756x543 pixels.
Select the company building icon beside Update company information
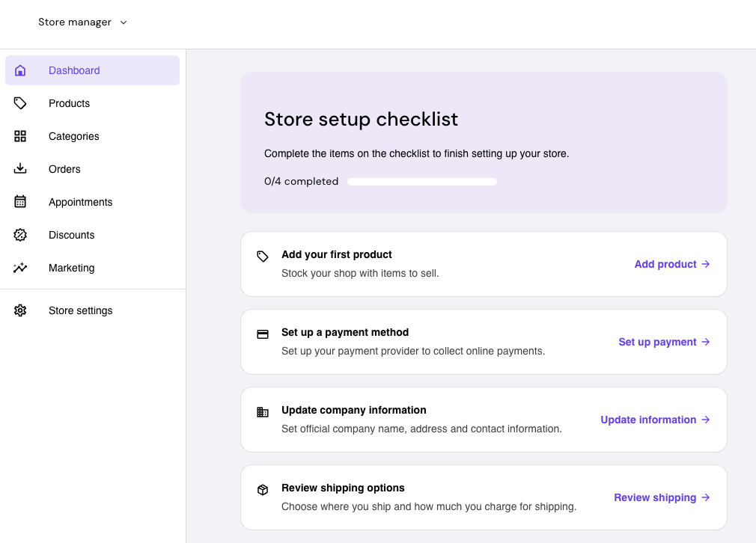[x=262, y=411]
